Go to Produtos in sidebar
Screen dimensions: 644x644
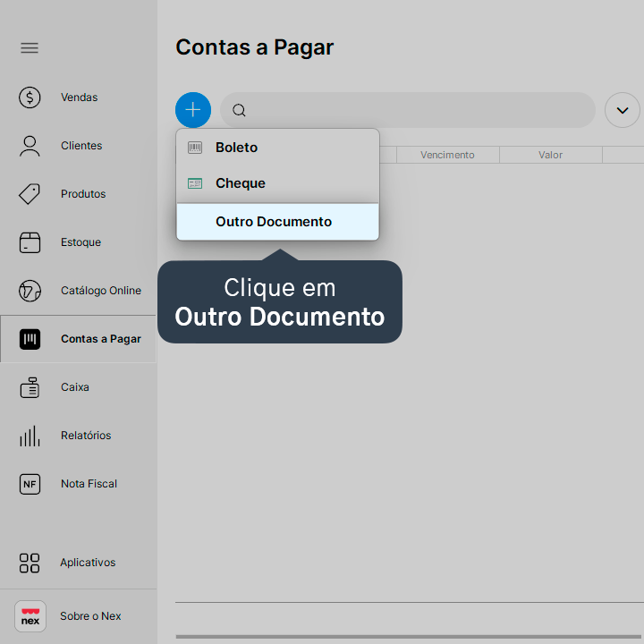(x=83, y=194)
